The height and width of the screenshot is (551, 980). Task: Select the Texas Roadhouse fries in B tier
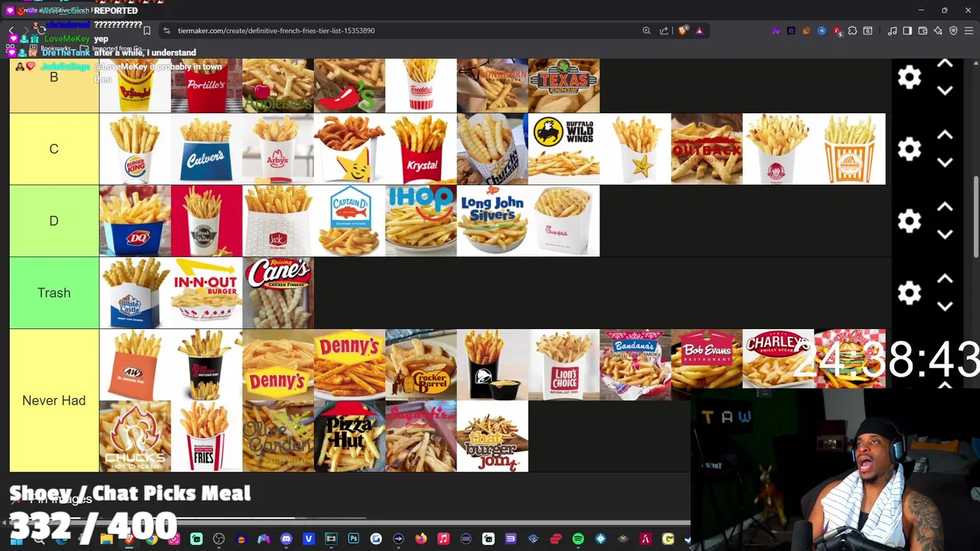click(x=564, y=85)
